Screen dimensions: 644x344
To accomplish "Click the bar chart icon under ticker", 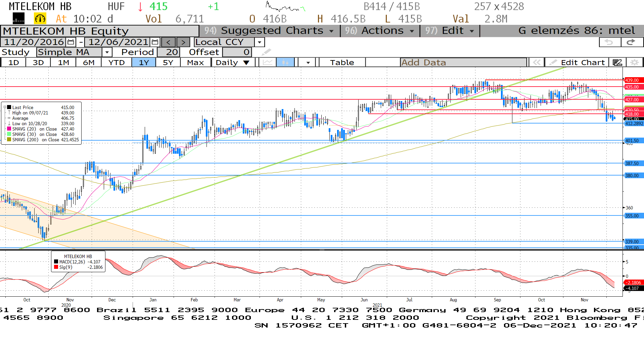I will pos(18,18).
